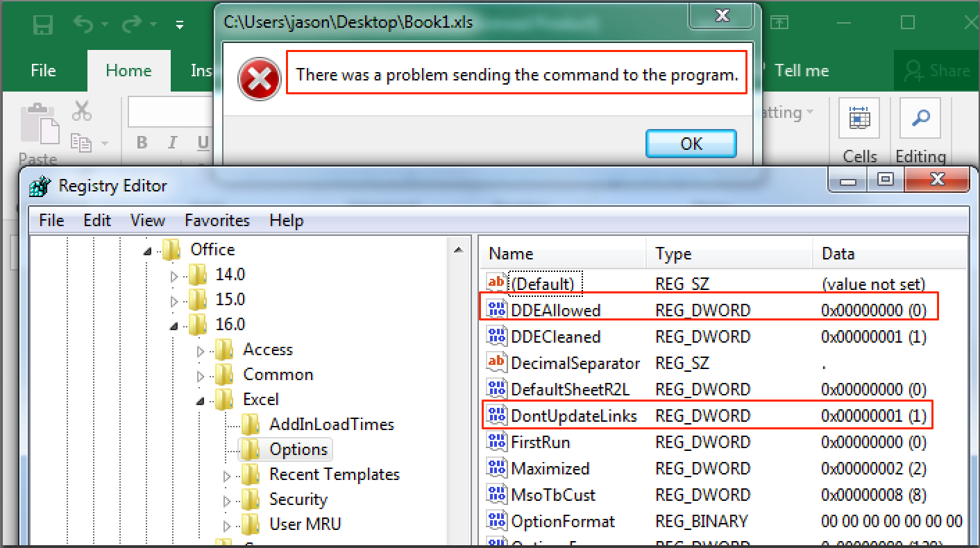Expand the 14.0 registry key
The height and width of the screenshot is (548, 980).
(174, 275)
